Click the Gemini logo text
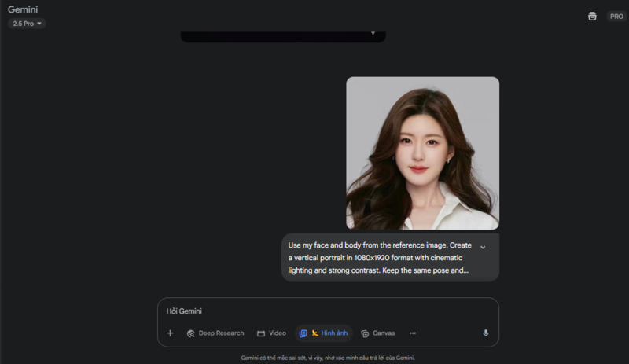 (23, 9)
